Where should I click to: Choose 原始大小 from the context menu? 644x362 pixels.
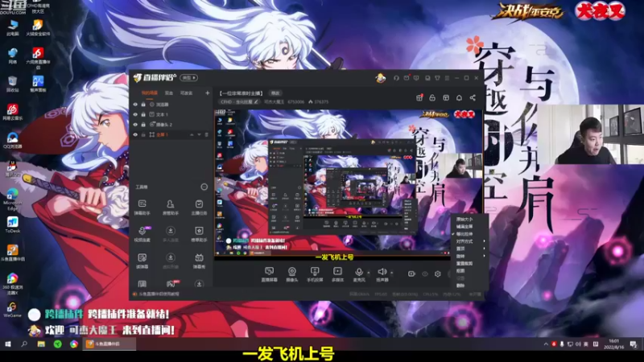(464, 219)
